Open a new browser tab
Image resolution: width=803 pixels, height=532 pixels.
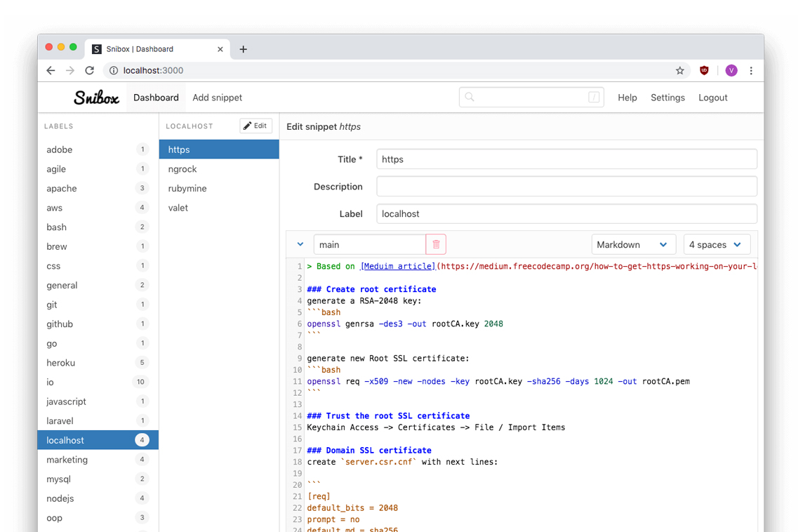(244, 49)
